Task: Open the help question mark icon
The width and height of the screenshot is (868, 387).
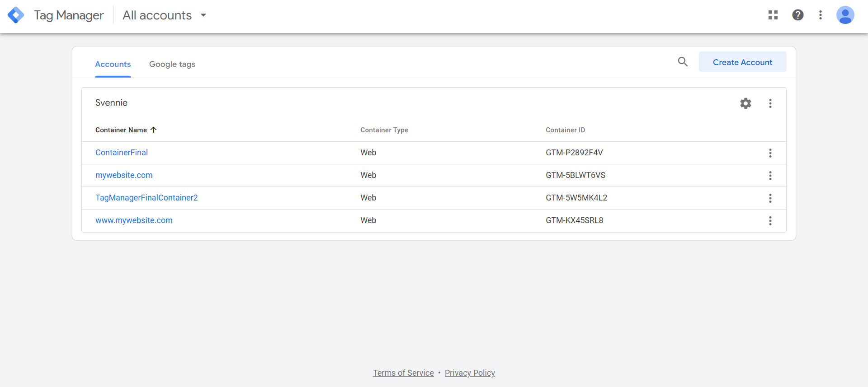Action: 798,15
